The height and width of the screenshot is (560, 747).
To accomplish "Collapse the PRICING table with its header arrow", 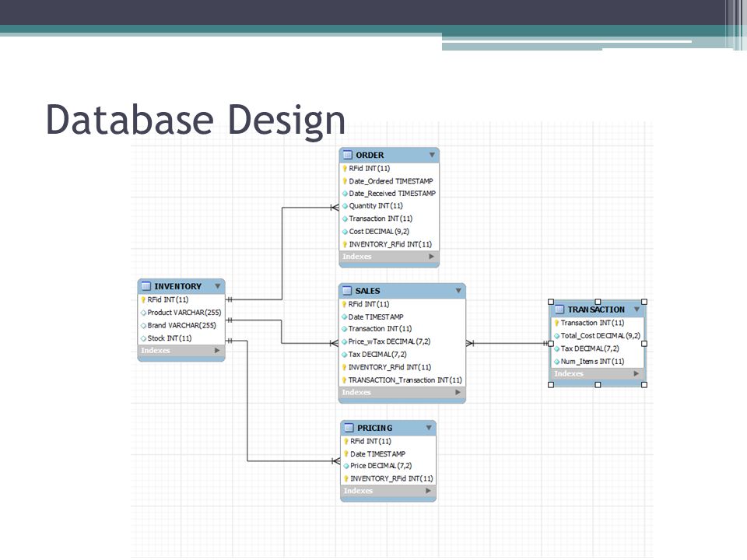I will pos(429,428).
